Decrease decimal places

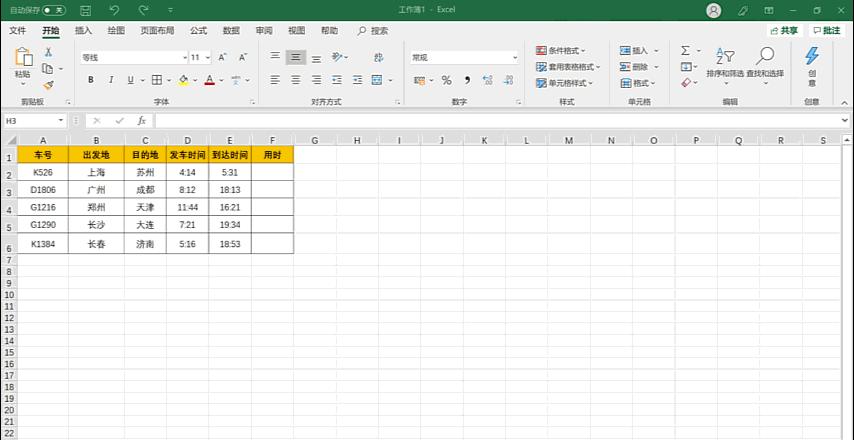508,81
